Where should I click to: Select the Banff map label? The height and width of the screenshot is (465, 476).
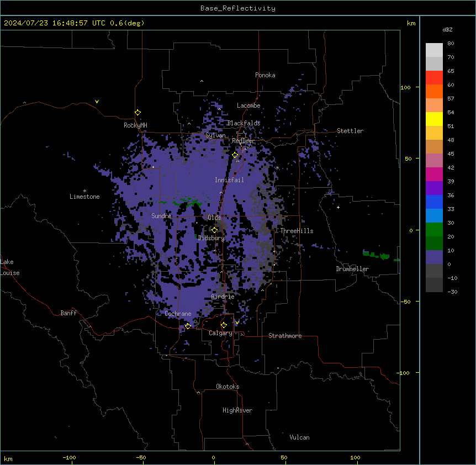point(68,313)
